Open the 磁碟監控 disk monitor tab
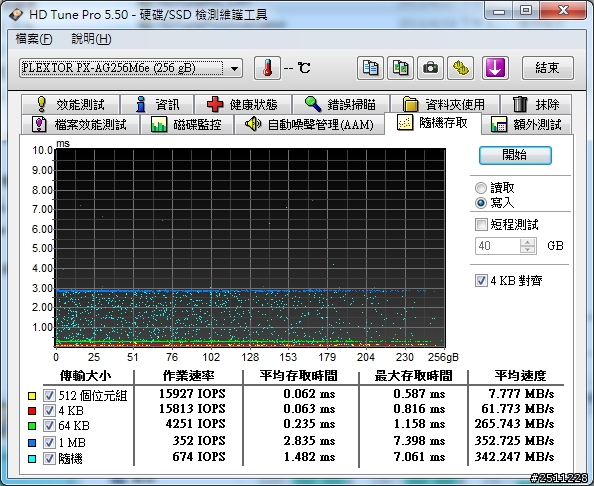594x486 pixels. pyautogui.click(x=187, y=124)
